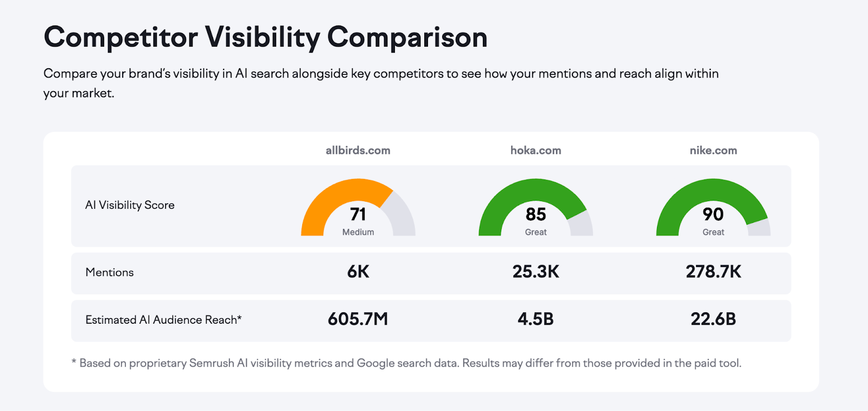Click the Mentions row label
This screenshot has height=411, width=868.
point(110,273)
